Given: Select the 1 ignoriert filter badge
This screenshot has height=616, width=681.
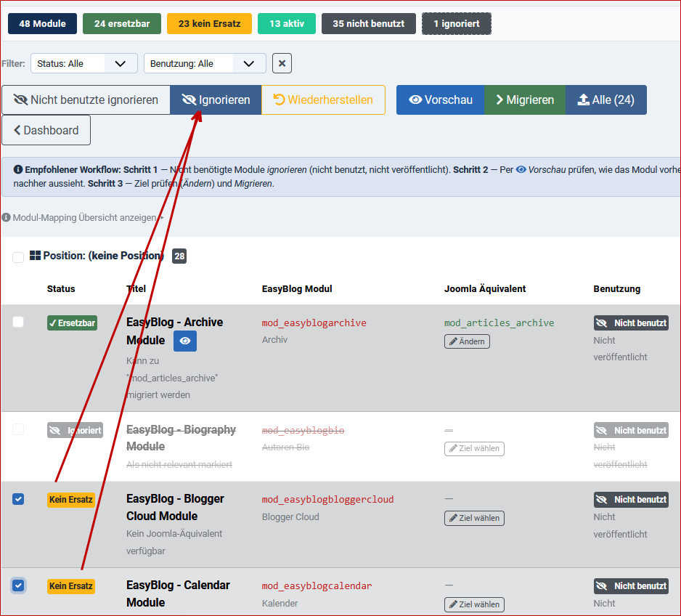Looking at the screenshot, I should [456, 23].
